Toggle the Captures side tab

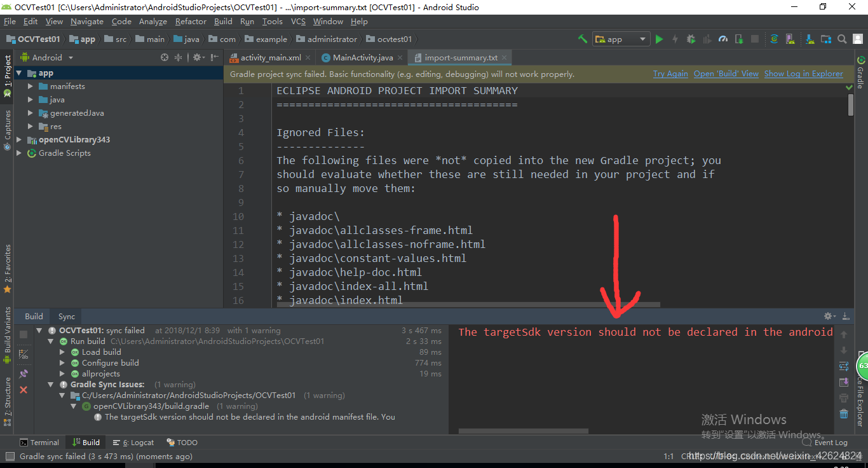tap(7, 129)
